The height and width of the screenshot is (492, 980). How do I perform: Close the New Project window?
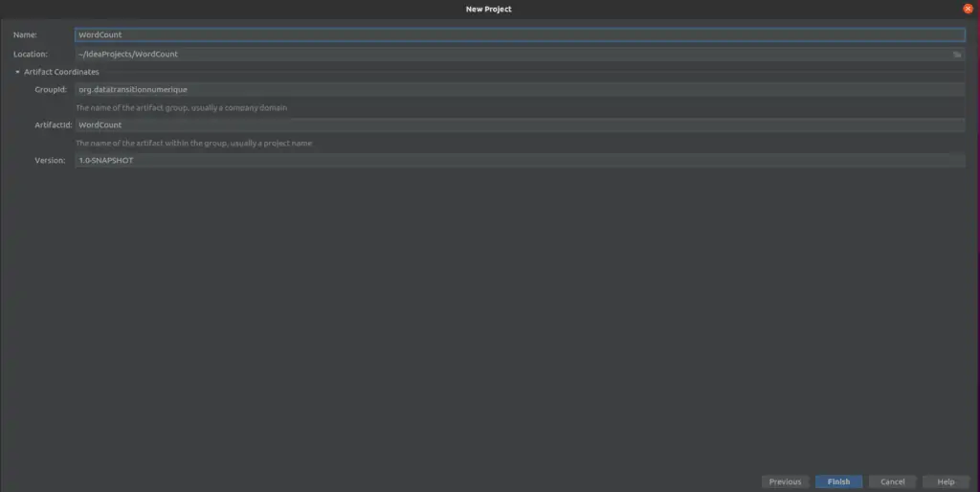coord(968,9)
